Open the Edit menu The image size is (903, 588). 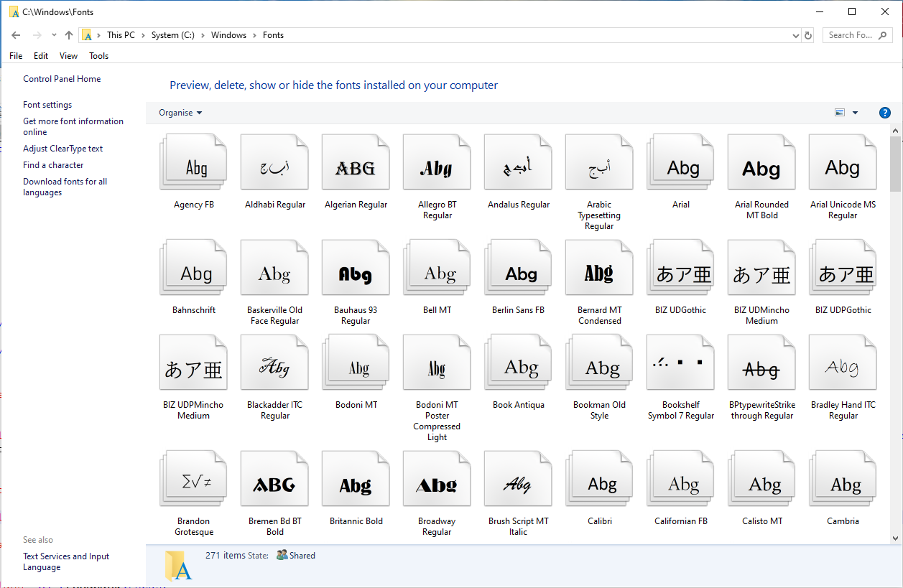click(x=41, y=56)
